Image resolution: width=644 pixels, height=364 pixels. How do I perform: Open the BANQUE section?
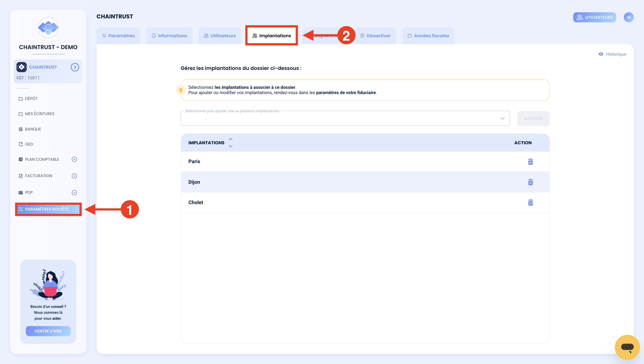30,129
